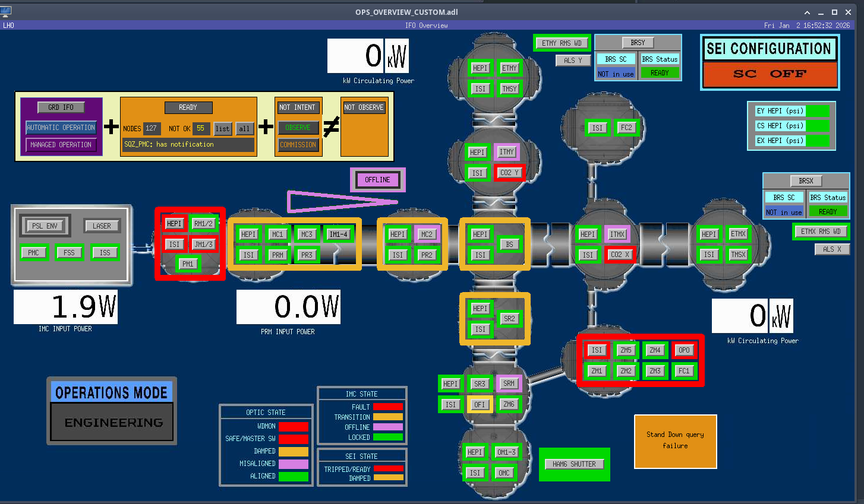Open the OPO optic screen
The height and width of the screenshot is (504, 864).
click(x=684, y=350)
